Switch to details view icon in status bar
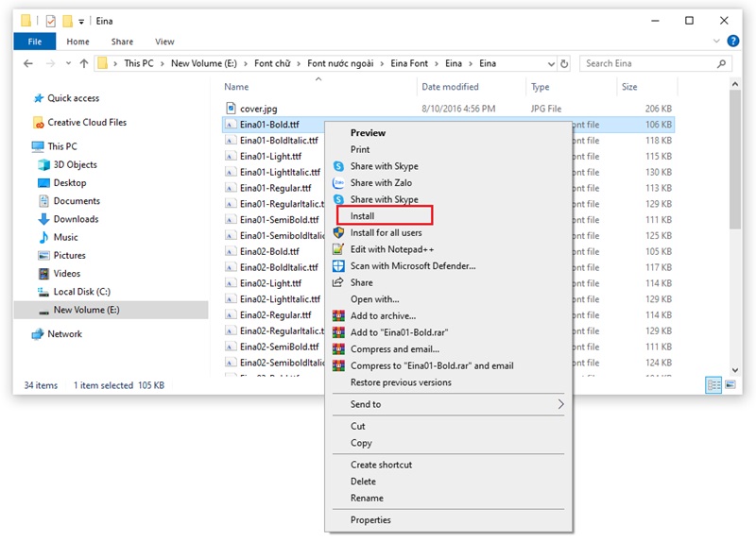Image resolution: width=756 pixels, height=542 pixels. tap(713, 385)
